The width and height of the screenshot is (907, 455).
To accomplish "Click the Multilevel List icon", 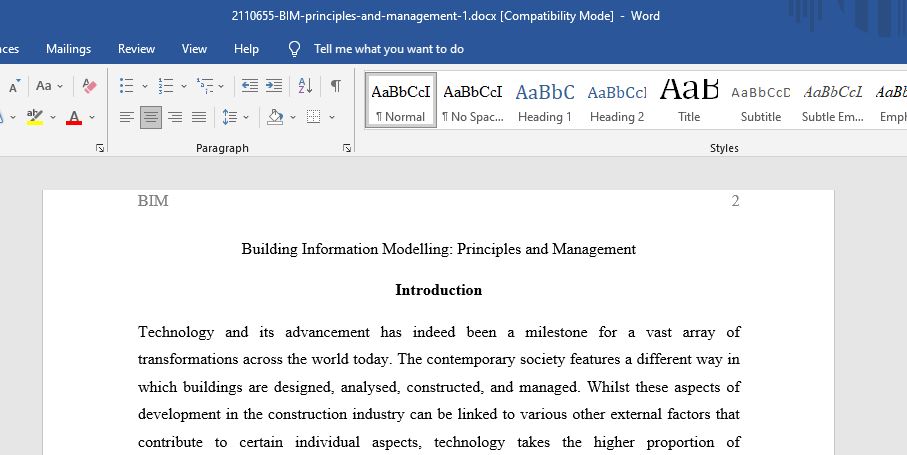I will pos(205,86).
